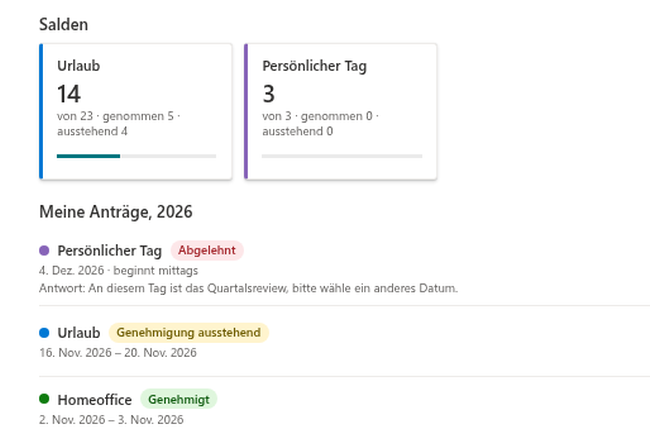This screenshot has height=440, width=660.
Task: Click the Persönlicher Tag progress bar
Action: (x=342, y=156)
